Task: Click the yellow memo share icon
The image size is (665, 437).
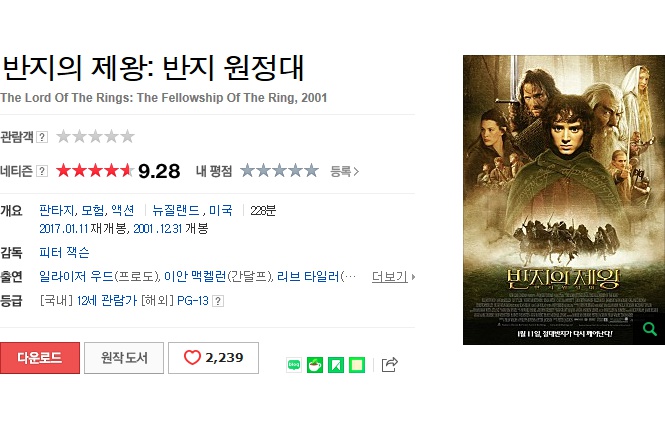Action: 357,365
